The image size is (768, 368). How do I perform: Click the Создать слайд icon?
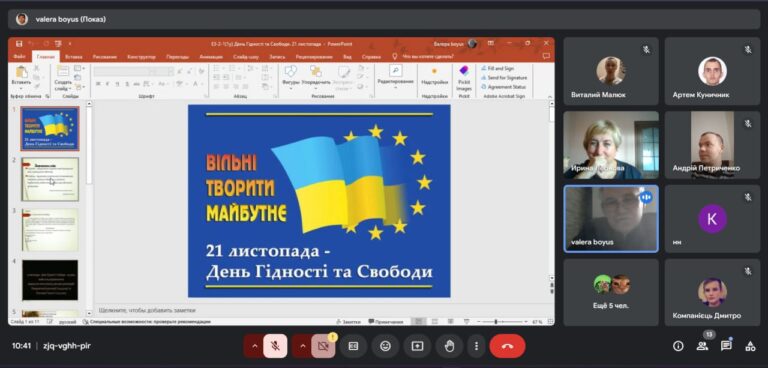[x=63, y=71]
